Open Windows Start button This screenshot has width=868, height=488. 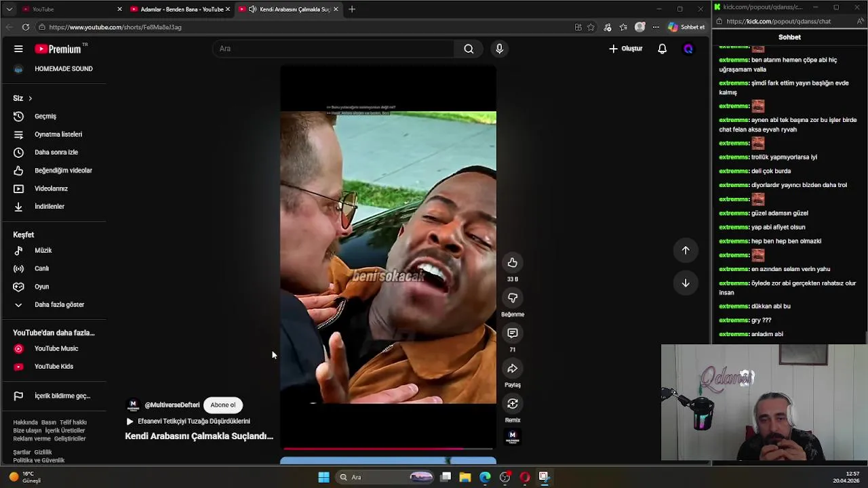(323, 477)
